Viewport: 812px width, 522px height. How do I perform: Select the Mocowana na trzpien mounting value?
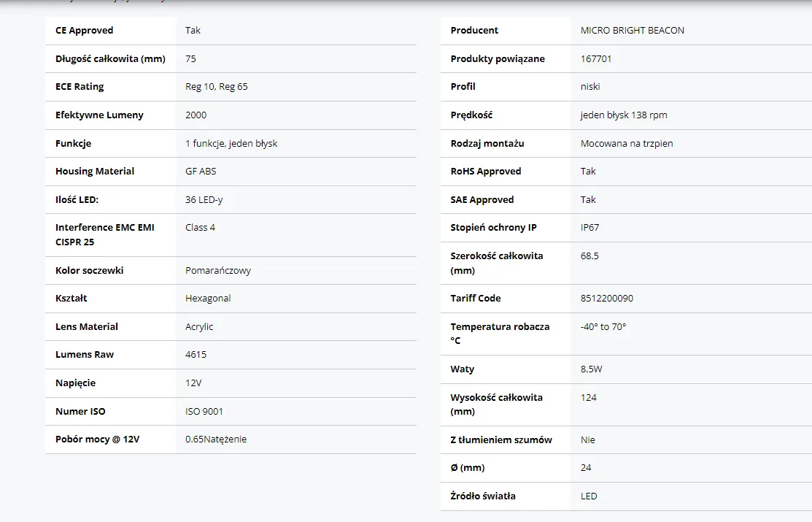point(626,143)
